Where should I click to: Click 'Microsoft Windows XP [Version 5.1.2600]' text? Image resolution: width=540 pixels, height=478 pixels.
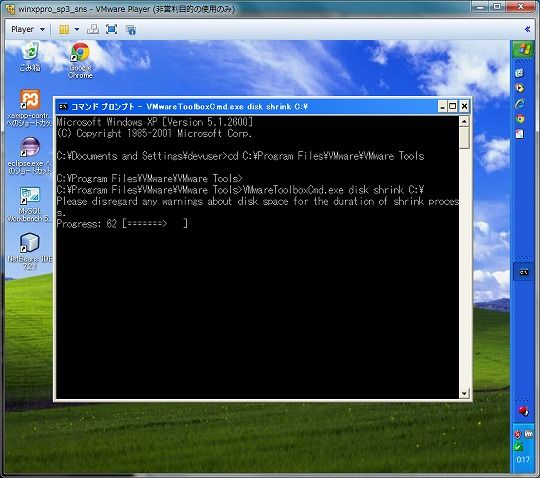[x=155, y=122]
